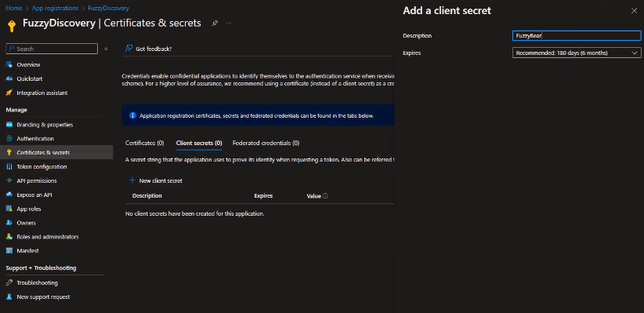Image resolution: width=644 pixels, height=313 pixels.
Task: Switch to Certificates (0) tab
Action: [x=145, y=143]
